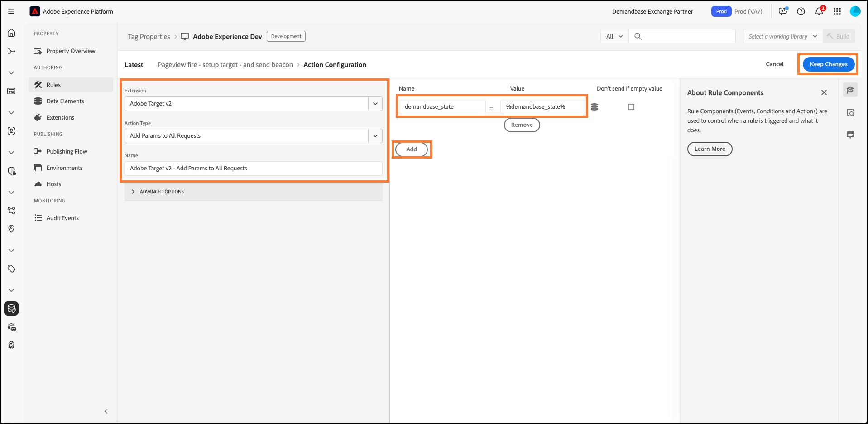This screenshot has width=868, height=424.
Task: Go to Data Elements in sidebar
Action: 65,101
